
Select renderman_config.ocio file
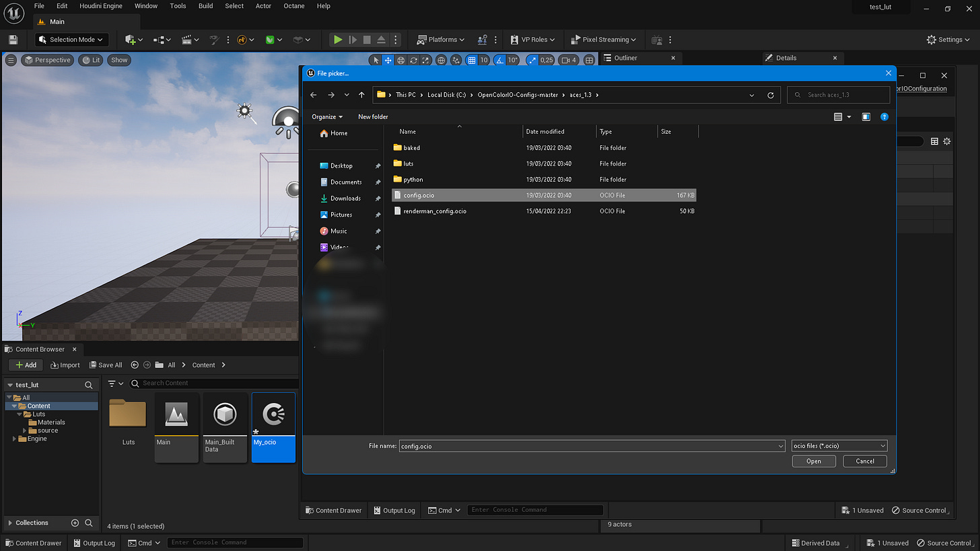(544, 211)
